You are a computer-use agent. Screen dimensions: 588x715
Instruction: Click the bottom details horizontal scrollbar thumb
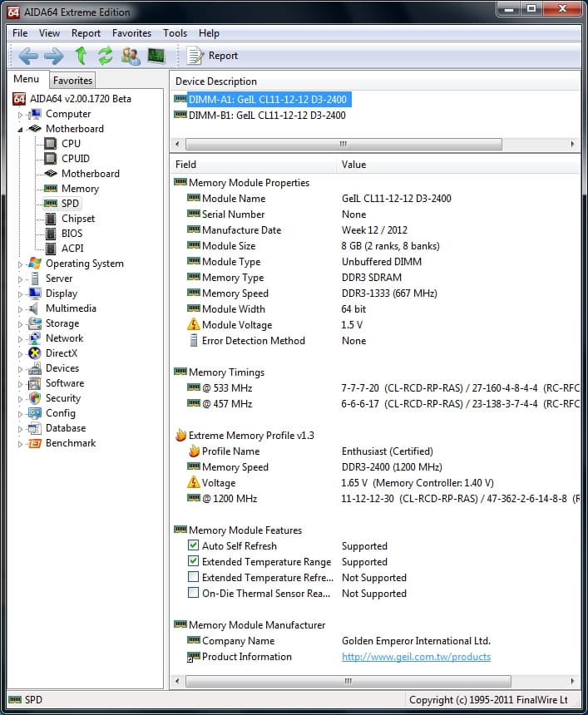pyautogui.click(x=348, y=681)
